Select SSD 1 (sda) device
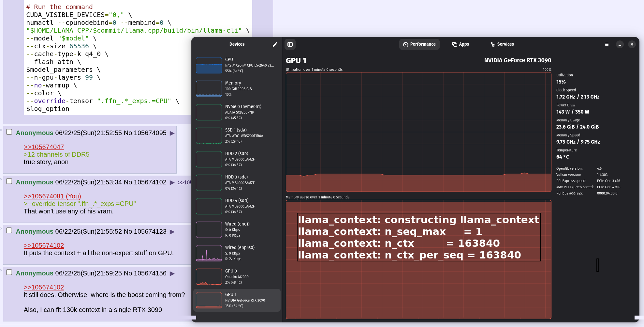This screenshot has height=327, width=644. tap(237, 136)
